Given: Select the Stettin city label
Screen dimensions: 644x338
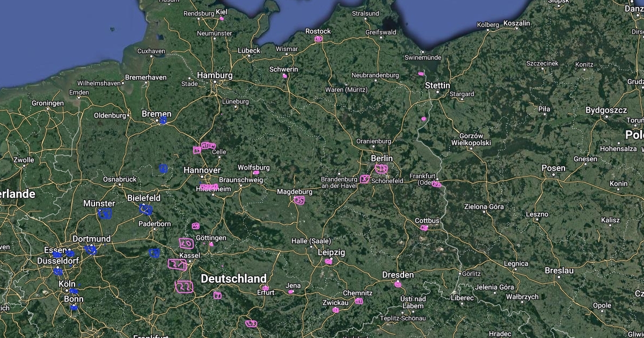Looking at the screenshot, I should point(437,85).
